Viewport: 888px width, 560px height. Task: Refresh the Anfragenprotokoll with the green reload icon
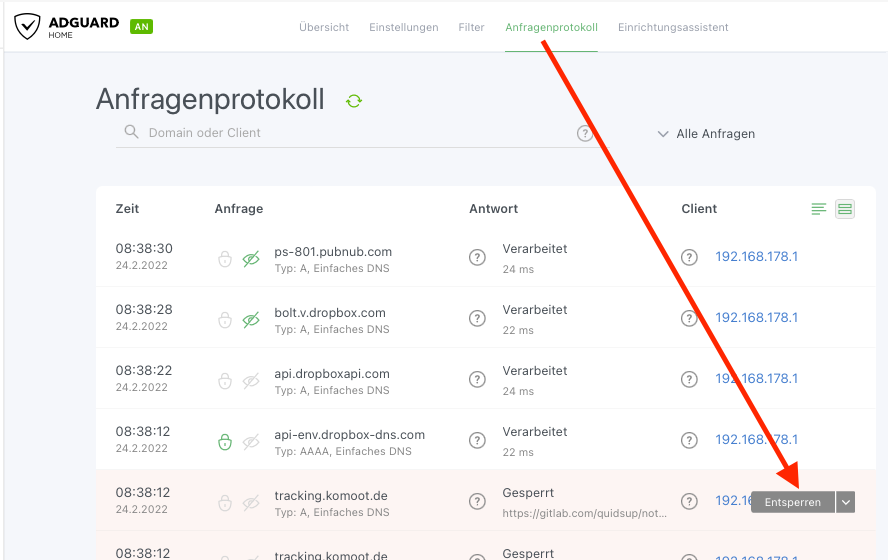click(353, 101)
